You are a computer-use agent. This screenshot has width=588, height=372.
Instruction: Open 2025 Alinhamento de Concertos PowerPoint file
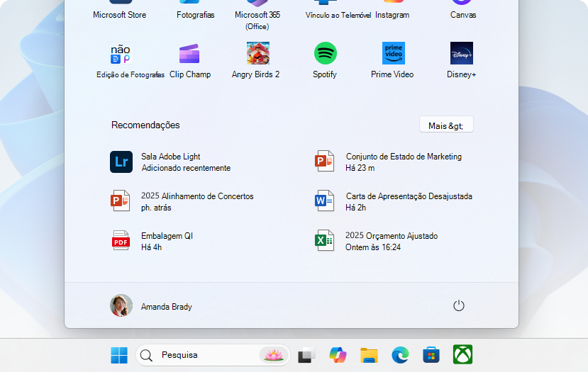tap(182, 201)
